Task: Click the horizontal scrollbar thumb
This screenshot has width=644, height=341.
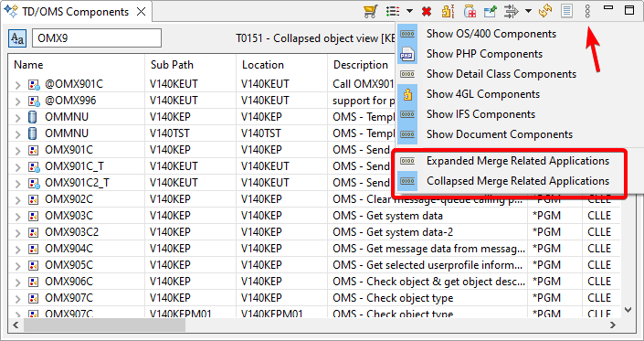Action: click(104, 325)
